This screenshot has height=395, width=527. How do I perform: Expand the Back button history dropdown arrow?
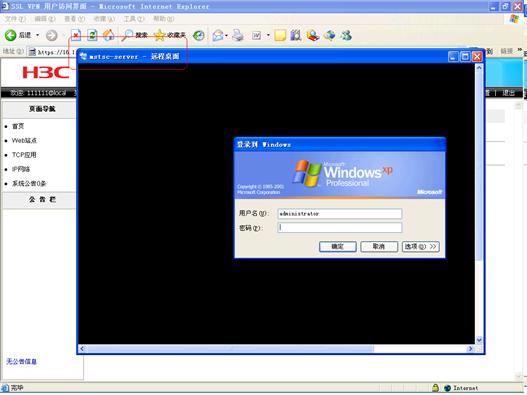coord(37,35)
